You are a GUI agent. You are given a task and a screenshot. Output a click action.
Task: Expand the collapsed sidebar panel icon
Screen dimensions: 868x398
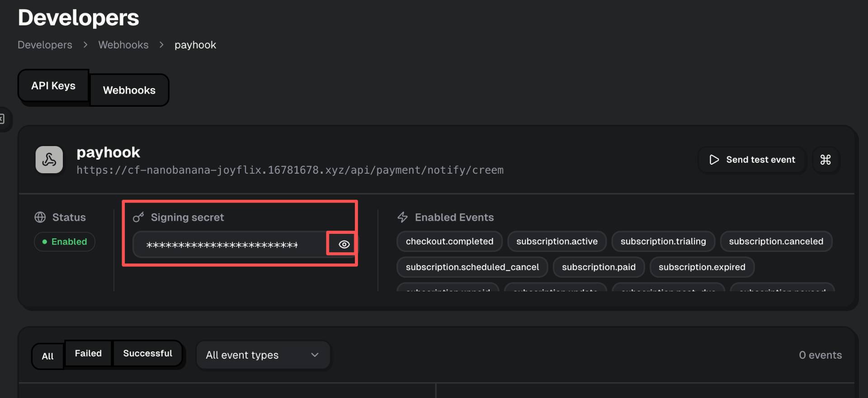[x=3, y=119]
